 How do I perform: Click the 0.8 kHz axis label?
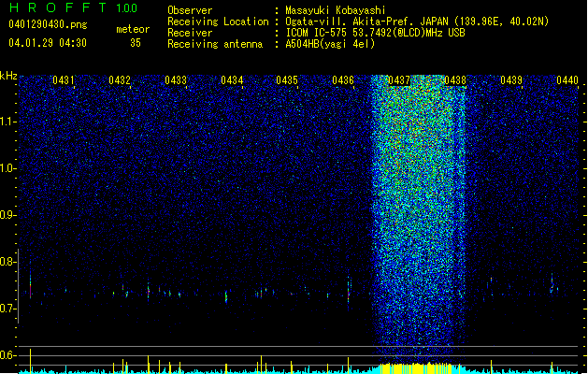pos(8,262)
